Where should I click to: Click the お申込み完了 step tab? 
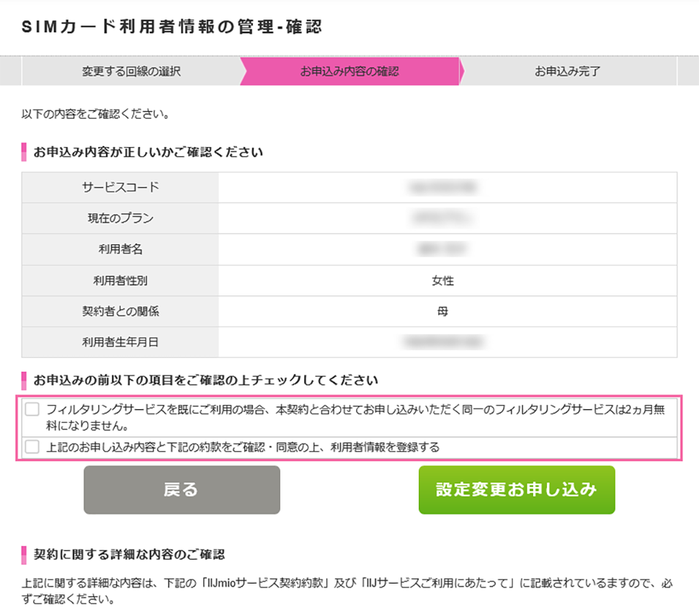tap(568, 71)
